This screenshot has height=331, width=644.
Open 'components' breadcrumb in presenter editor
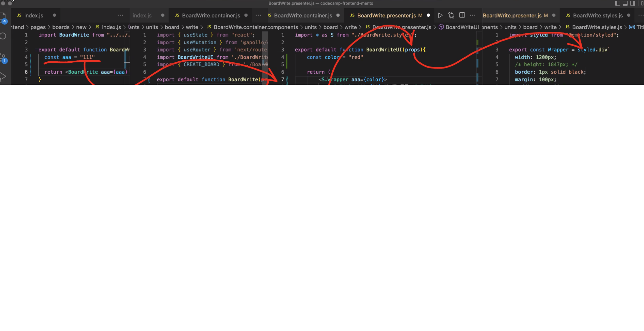pos(283,27)
